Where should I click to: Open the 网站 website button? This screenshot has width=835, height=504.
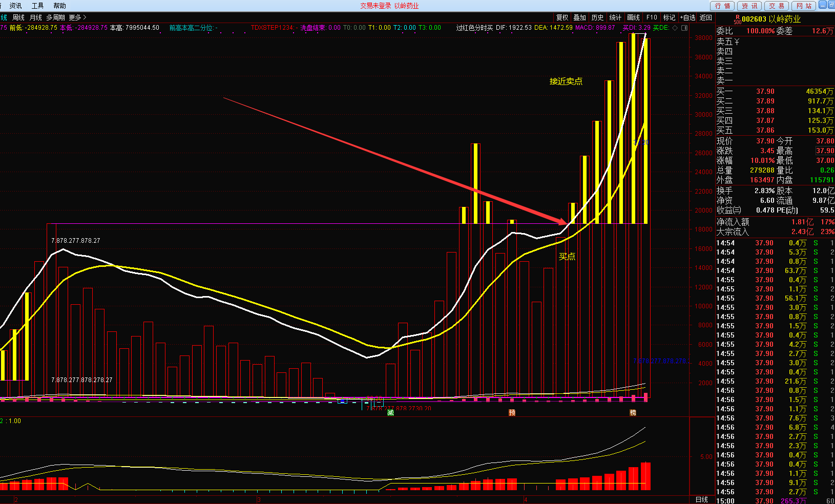pyautogui.click(x=804, y=6)
